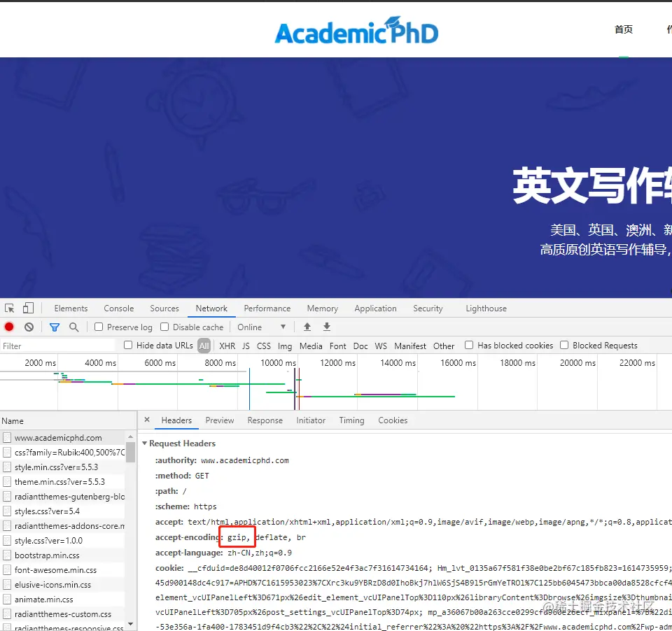Click the animate.min.css file icon
The width and height of the screenshot is (672, 631).
click(x=7, y=600)
